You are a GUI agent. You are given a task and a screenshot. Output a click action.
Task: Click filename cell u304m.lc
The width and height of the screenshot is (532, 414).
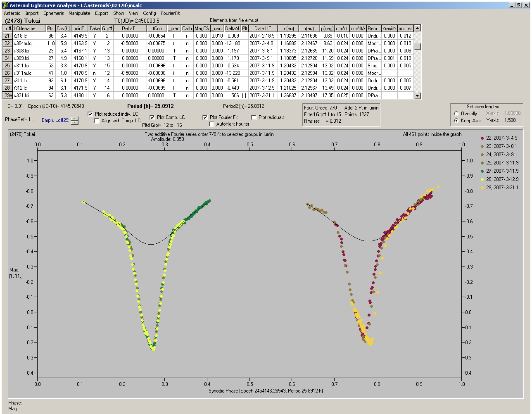[x=29, y=43]
